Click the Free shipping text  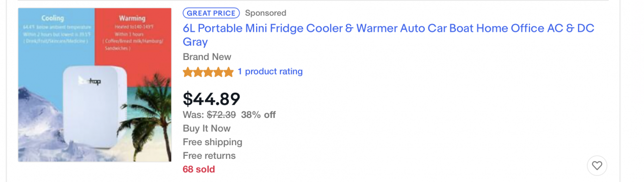(212, 142)
